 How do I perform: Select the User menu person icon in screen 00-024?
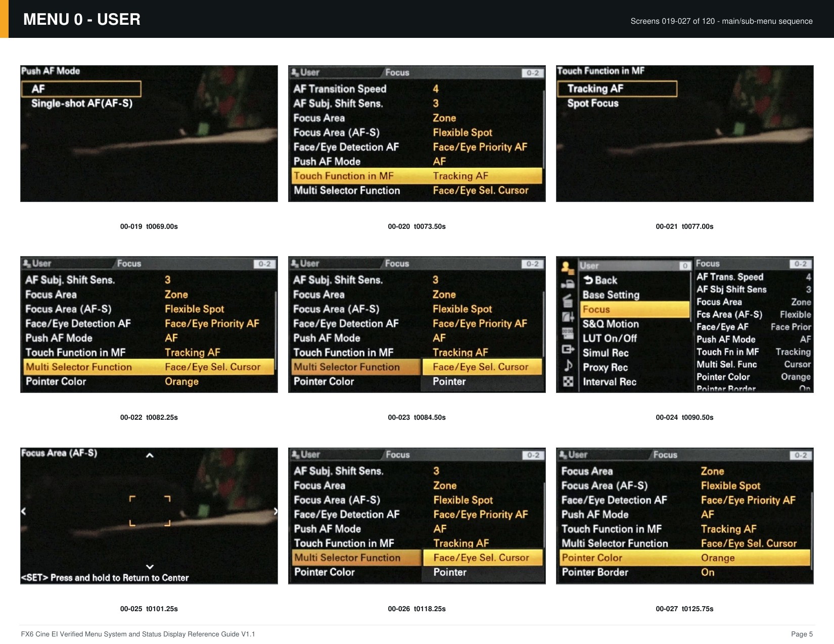point(567,268)
